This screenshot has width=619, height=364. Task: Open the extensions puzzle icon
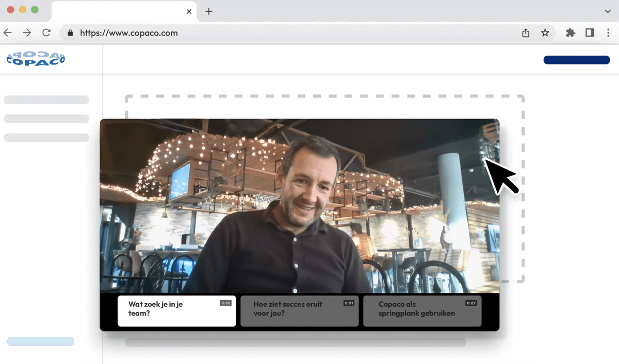click(x=570, y=33)
